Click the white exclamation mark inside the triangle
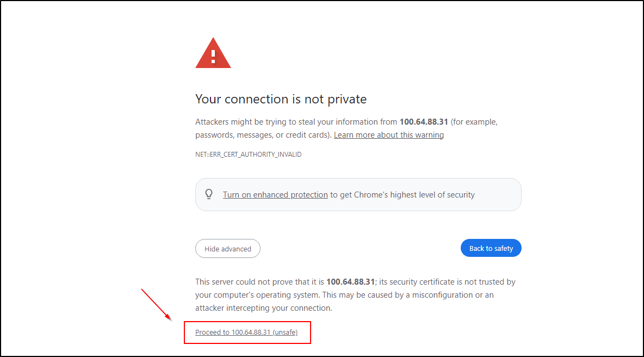 click(x=213, y=56)
